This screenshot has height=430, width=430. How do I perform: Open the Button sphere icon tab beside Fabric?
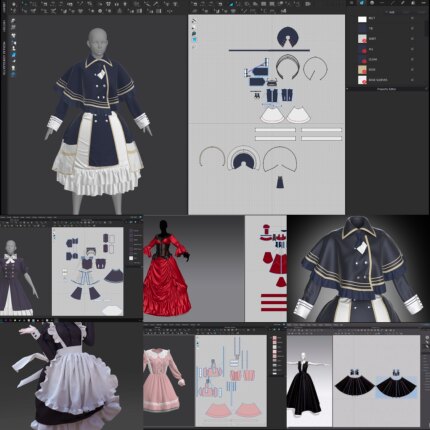(372, 3)
